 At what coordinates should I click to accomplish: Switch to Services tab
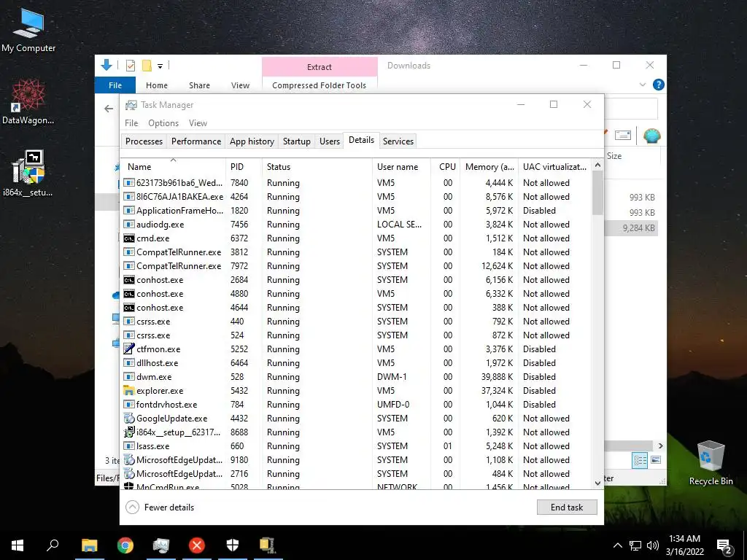click(x=398, y=141)
